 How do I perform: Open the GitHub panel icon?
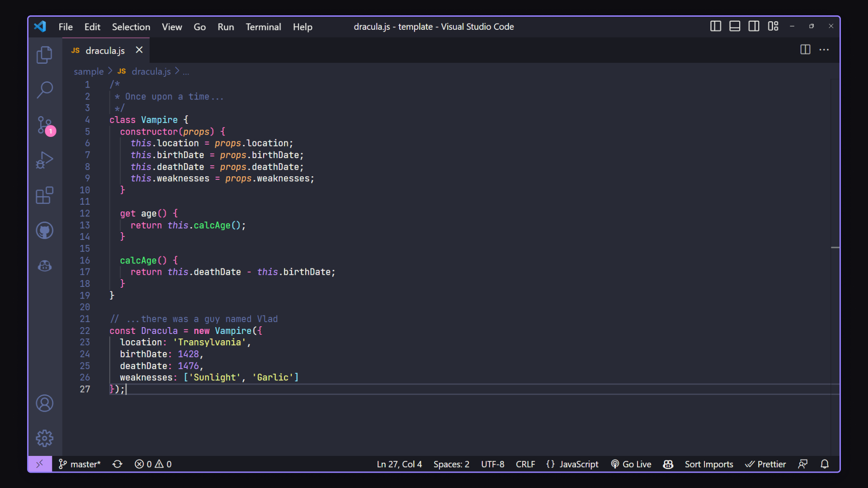tap(44, 231)
